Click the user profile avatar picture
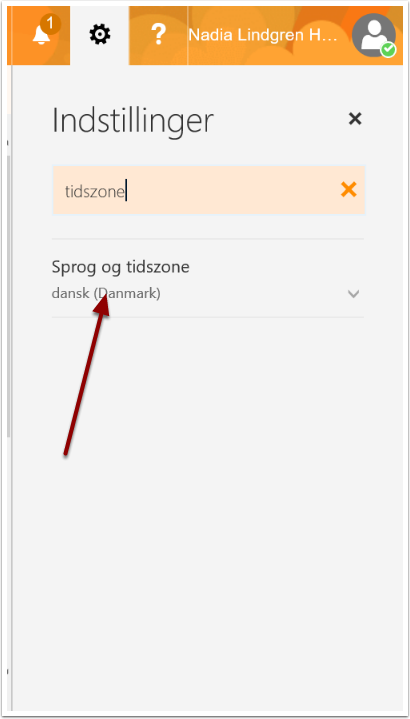Image resolution: width=410 pixels, height=719 pixels. tap(374, 35)
